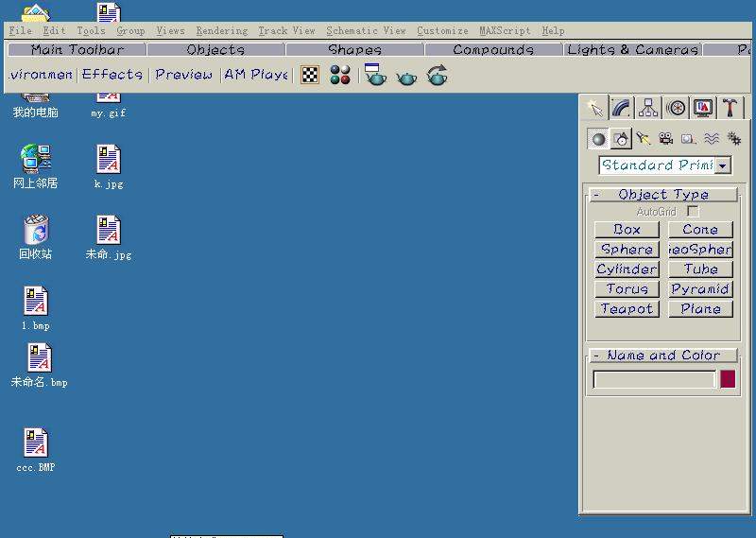The width and height of the screenshot is (756, 538).
Task: Open the Track View menu
Action: coord(286,31)
